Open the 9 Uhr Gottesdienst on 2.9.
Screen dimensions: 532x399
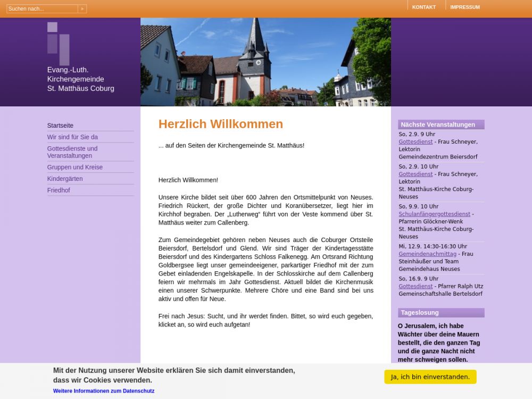[415, 142]
